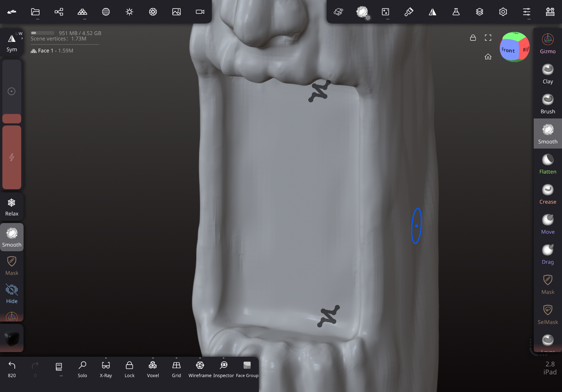
Task: Click the red intensity slider
Action: pyautogui.click(x=12, y=157)
